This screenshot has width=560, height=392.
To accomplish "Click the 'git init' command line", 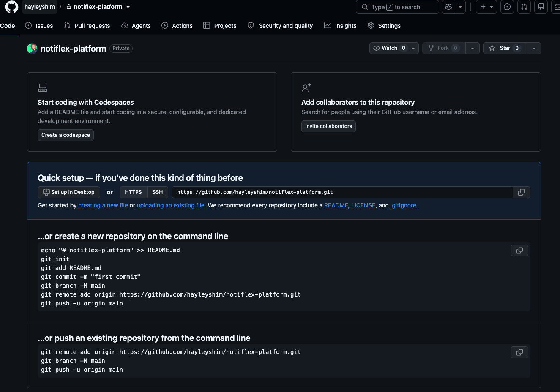I will [x=55, y=259].
